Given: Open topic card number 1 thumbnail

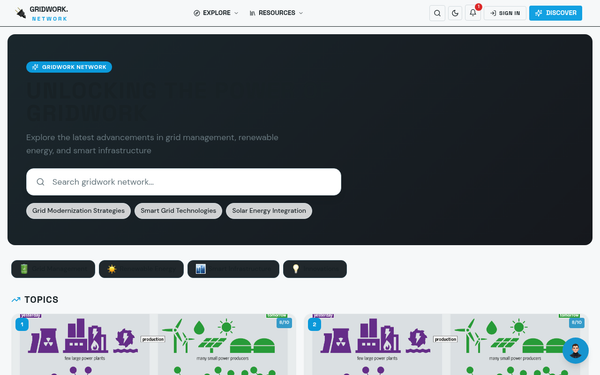Looking at the screenshot, I should tap(153, 344).
